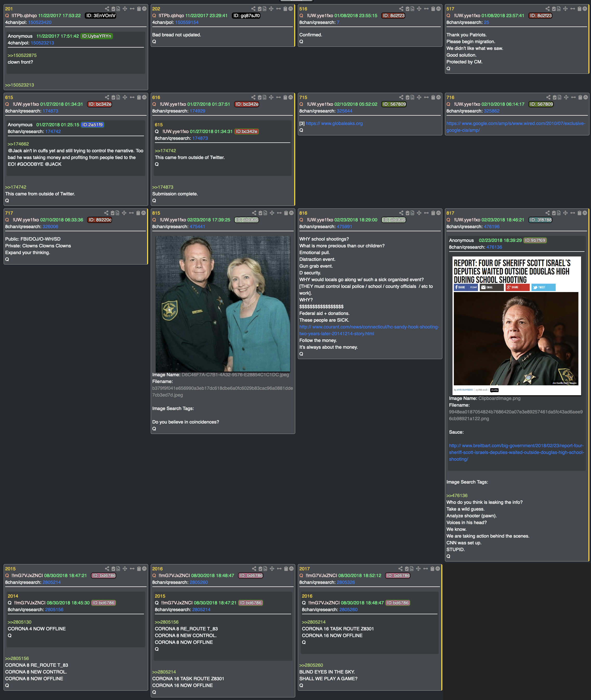The width and height of the screenshot is (591, 700).
Task: Click the 'Bad bread not updated.' text
Action: coord(176,35)
